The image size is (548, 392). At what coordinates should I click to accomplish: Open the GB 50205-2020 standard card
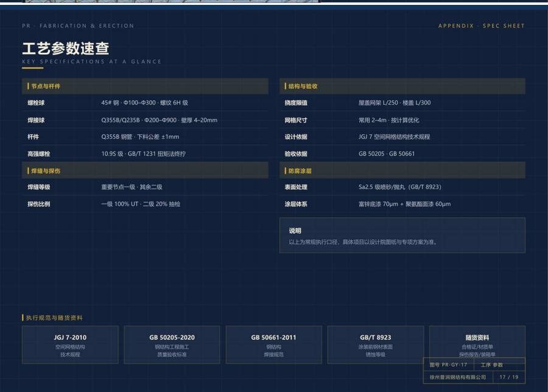pyautogui.click(x=172, y=345)
